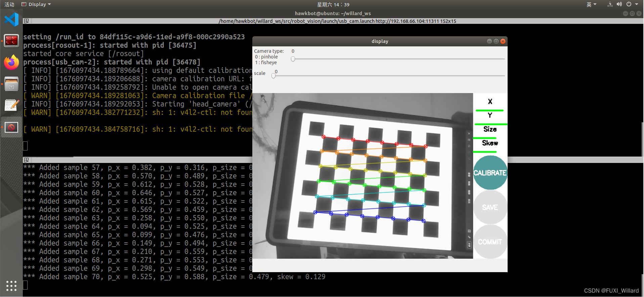Open the text editor dock icon
The image size is (644, 297).
[x=11, y=105]
